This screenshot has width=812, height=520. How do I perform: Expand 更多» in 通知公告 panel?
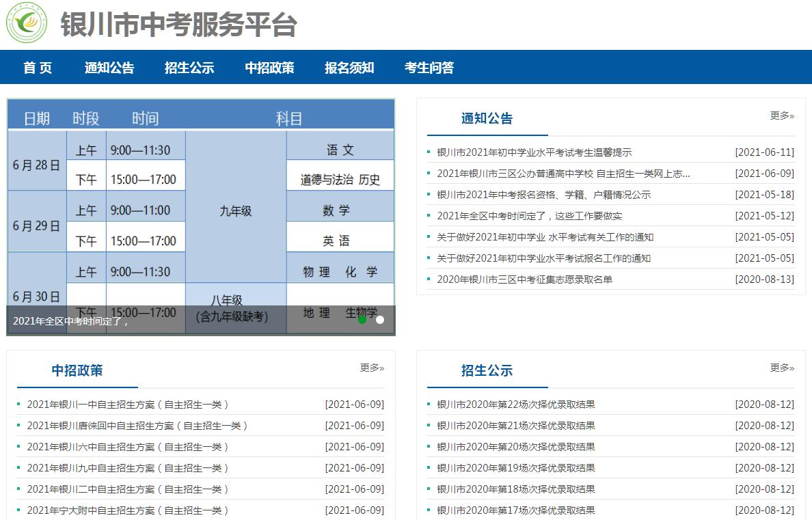(782, 115)
